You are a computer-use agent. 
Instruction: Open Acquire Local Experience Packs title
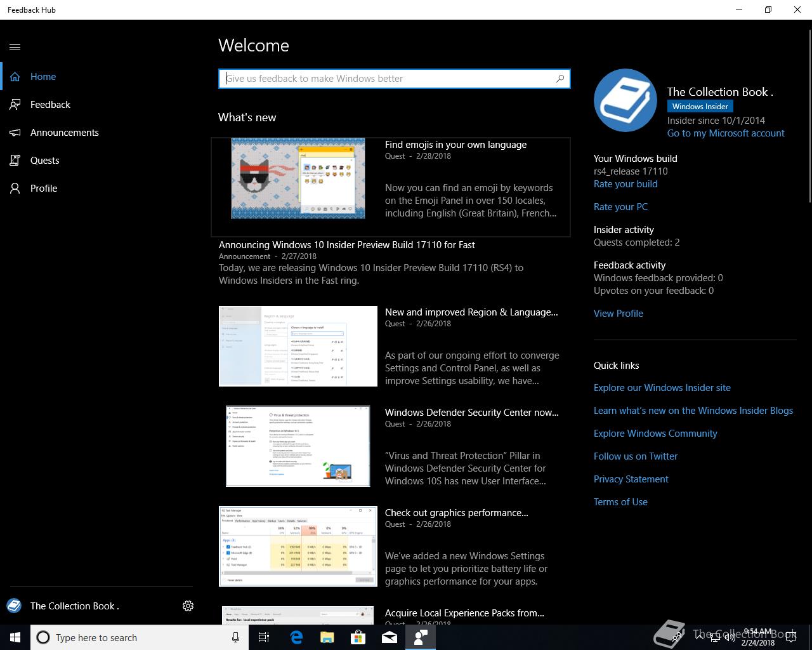464,613
